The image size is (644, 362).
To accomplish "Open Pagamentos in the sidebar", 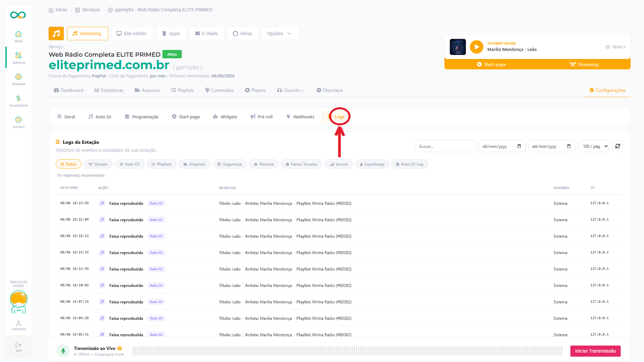I will [18, 101].
